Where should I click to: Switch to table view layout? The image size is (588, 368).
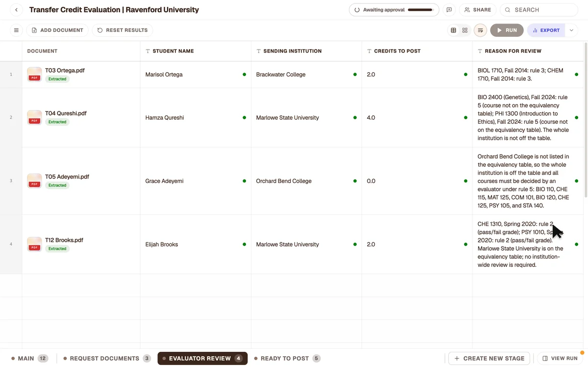(453, 30)
